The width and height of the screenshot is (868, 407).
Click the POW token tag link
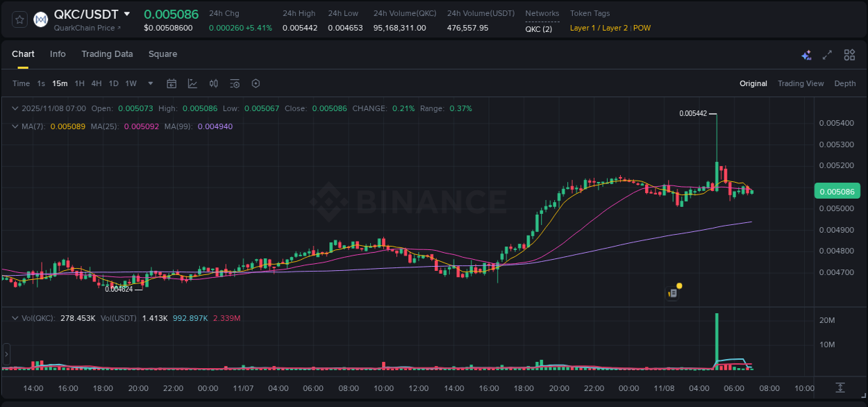642,28
